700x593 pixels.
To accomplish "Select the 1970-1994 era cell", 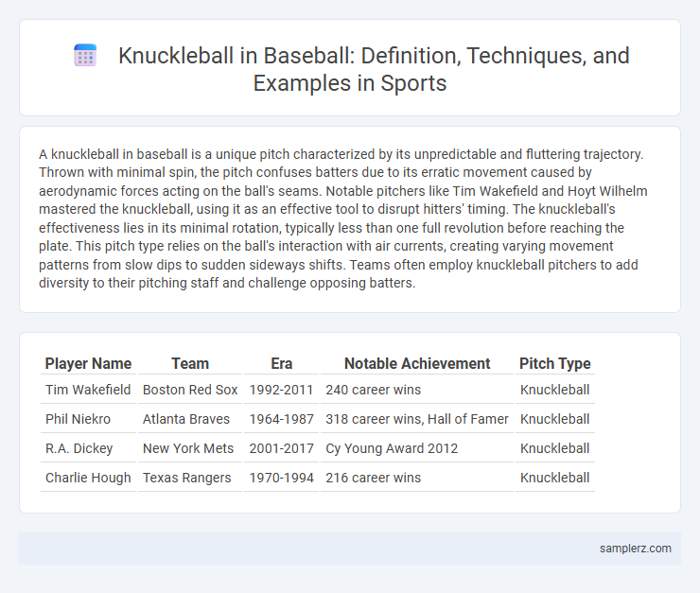I will (x=281, y=478).
